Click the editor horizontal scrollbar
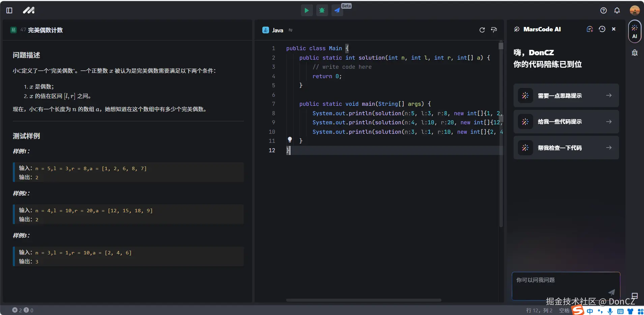Viewport: 644px width, 315px height. 363,300
